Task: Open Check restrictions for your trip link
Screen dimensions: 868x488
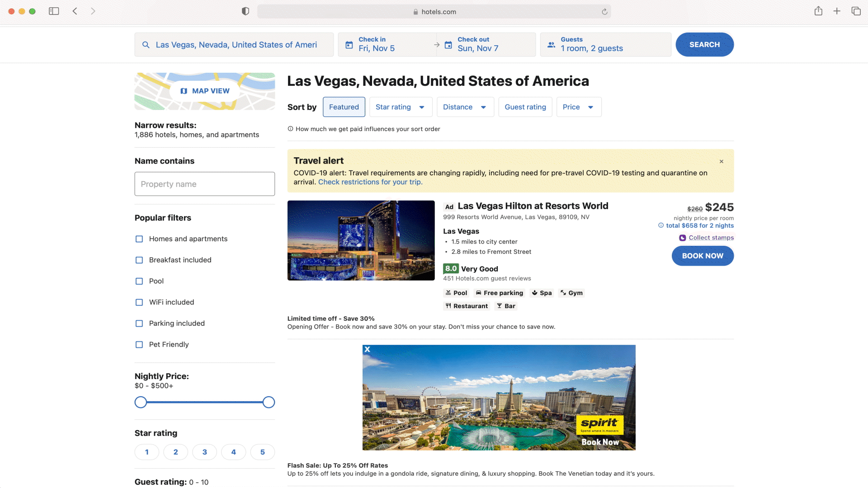Action: pos(370,182)
